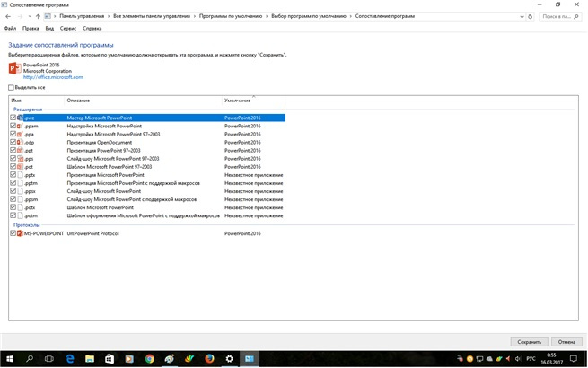This screenshot has width=588, height=368.
Task: Click the .ppam file type icon
Action: click(20, 126)
